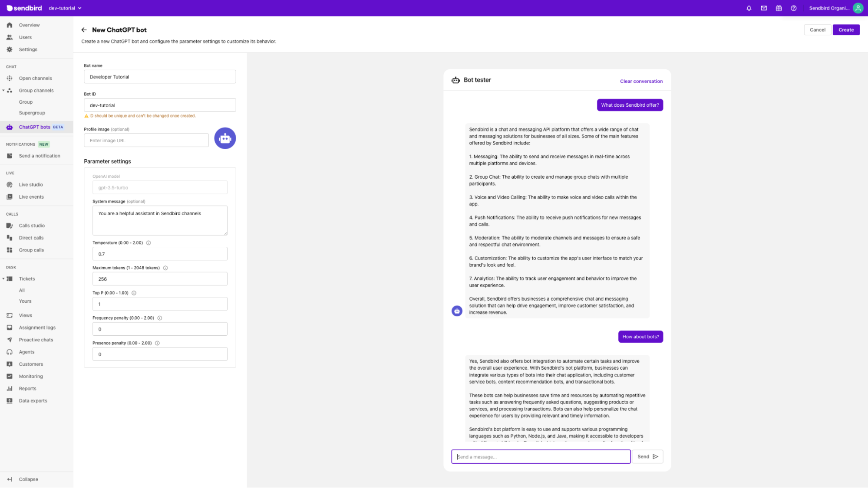Click Clear conversation link
This screenshot has height=488, width=868.
pyautogui.click(x=641, y=82)
